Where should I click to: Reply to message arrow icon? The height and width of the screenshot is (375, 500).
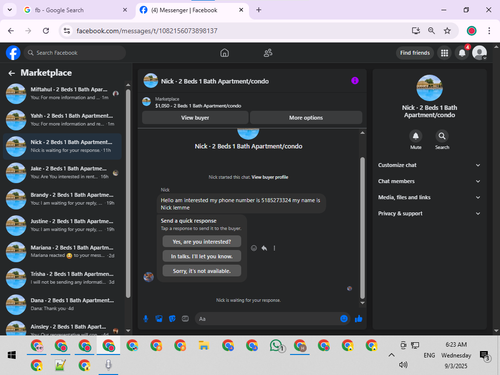pos(264,248)
